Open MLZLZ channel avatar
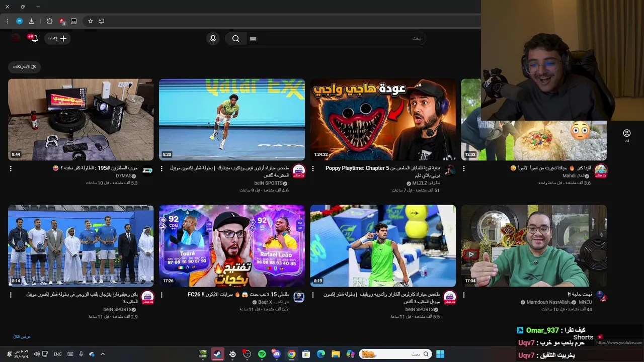 point(450,171)
